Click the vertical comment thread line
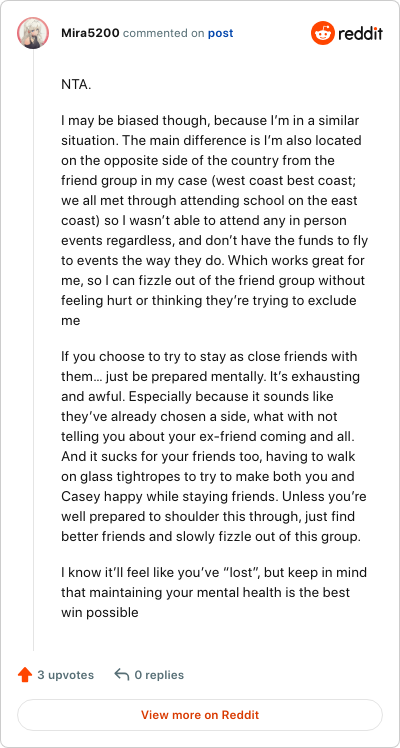Screen dimensions: 400x748 click(x=33, y=350)
